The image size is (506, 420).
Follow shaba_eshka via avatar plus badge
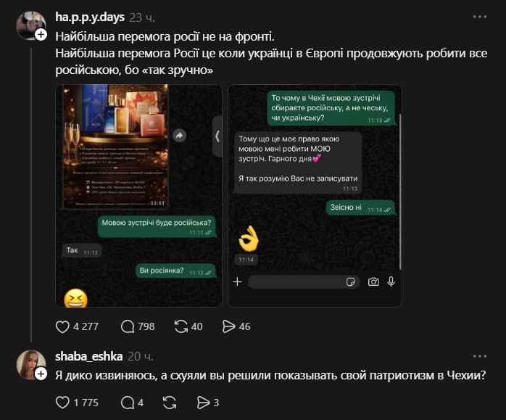tap(41, 374)
